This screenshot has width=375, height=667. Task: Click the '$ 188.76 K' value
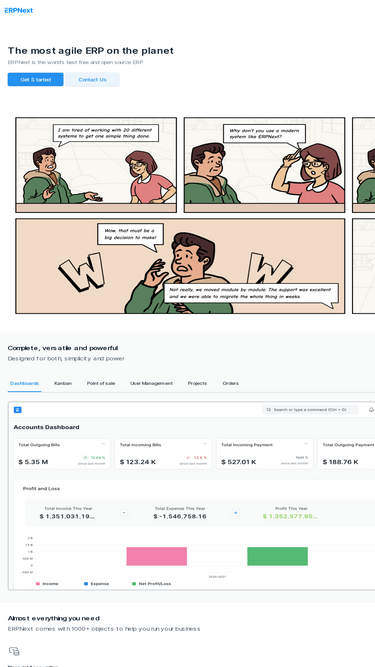pos(340,462)
